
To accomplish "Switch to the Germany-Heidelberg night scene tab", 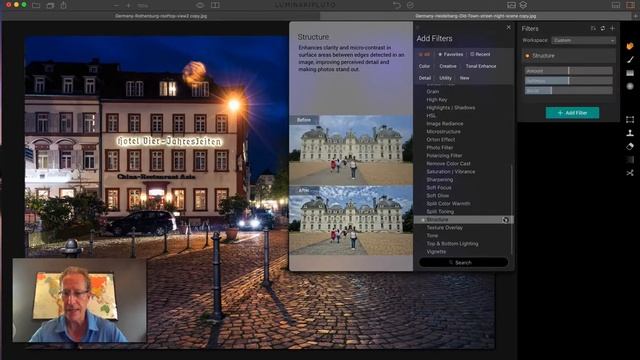I will (x=476, y=16).
